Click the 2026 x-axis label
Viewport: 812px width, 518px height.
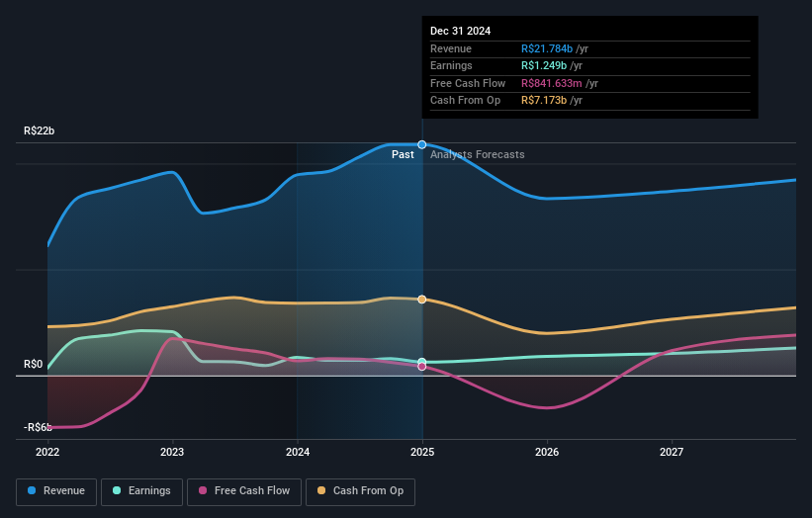pos(547,453)
